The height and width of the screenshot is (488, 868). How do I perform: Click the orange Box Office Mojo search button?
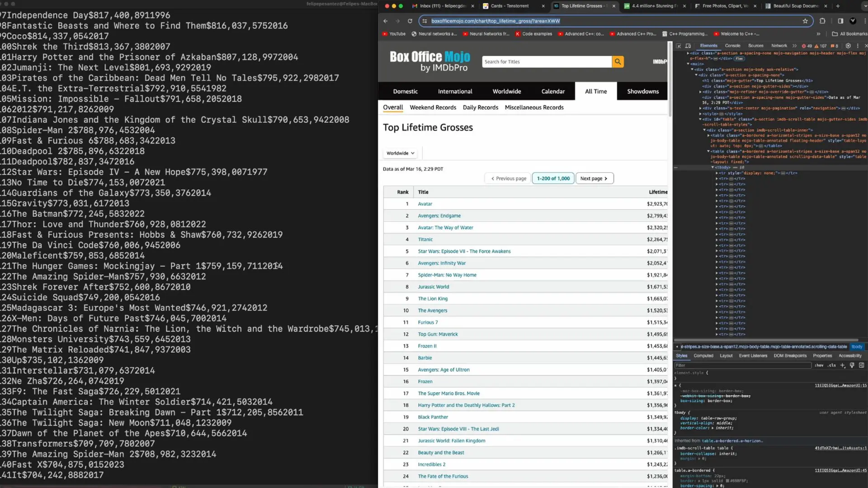(x=618, y=62)
